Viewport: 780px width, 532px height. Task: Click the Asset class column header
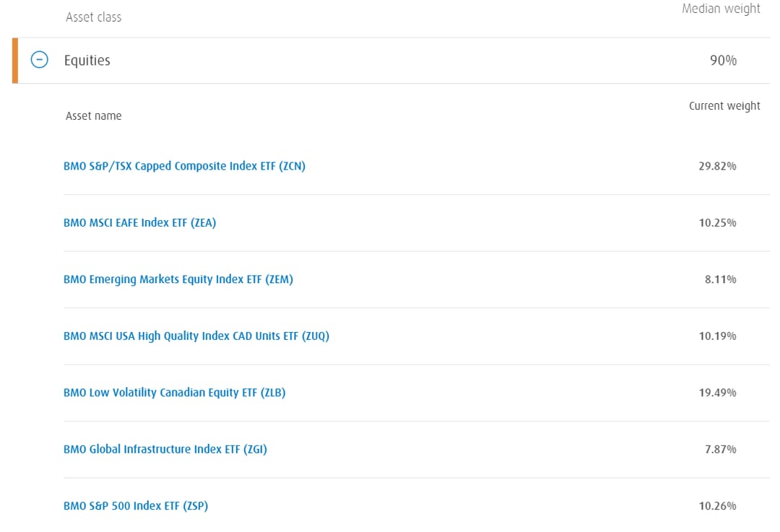click(93, 17)
